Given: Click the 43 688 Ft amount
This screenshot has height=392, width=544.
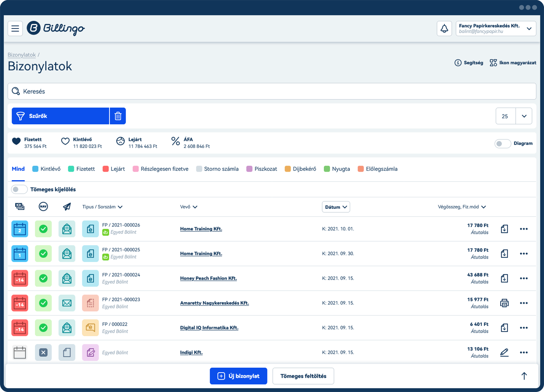Looking at the screenshot, I should [478, 275].
